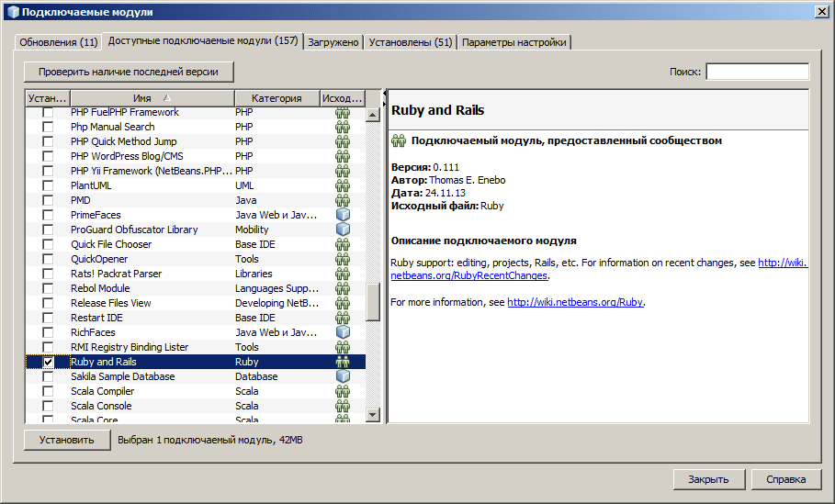This screenshot has height=504, width=835.
Task: Click the cube source icon for PrimeFaces
Action: pyautogui.click(x=343, y=215)
